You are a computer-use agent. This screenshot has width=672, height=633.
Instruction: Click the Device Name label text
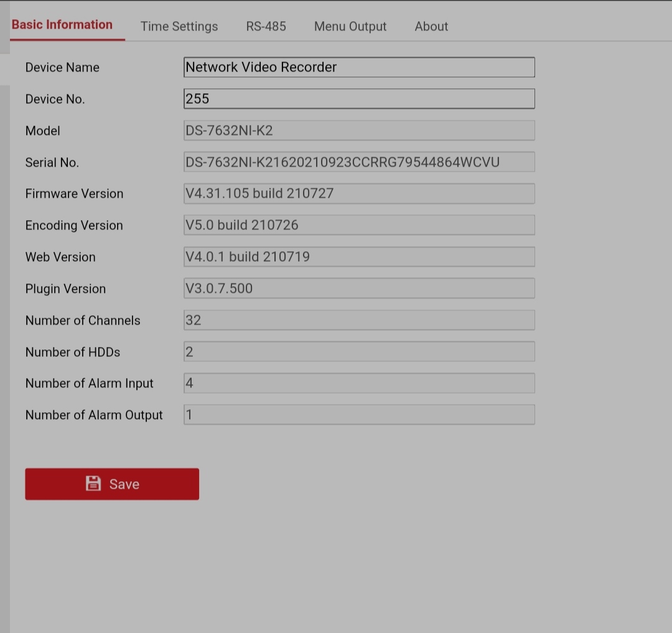(62, 67)
